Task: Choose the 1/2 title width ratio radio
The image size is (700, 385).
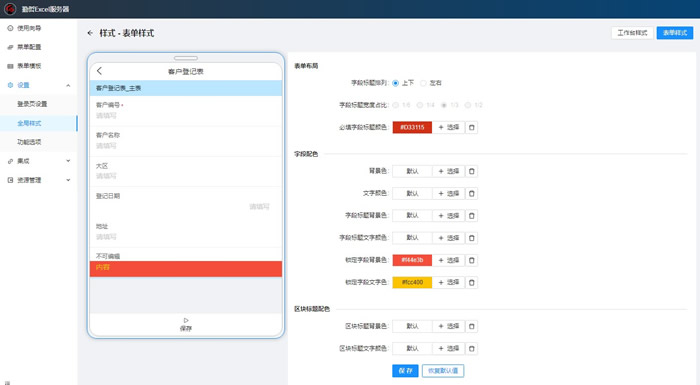Action: click(467, 105)
